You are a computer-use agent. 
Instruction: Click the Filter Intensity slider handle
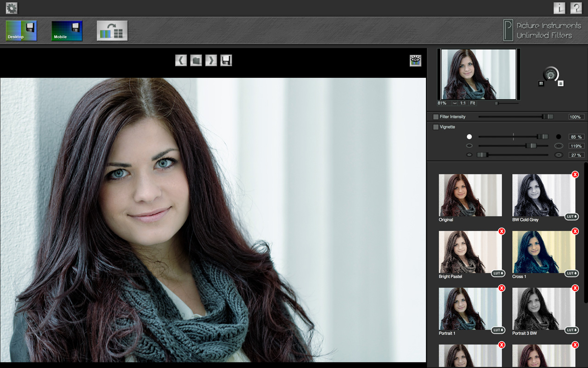(546, 117)
